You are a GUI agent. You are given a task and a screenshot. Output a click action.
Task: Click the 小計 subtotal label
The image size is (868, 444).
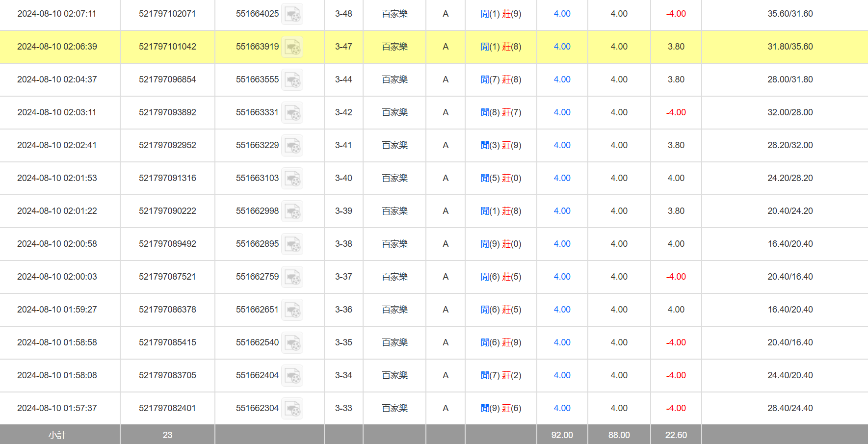pos(57,435)
